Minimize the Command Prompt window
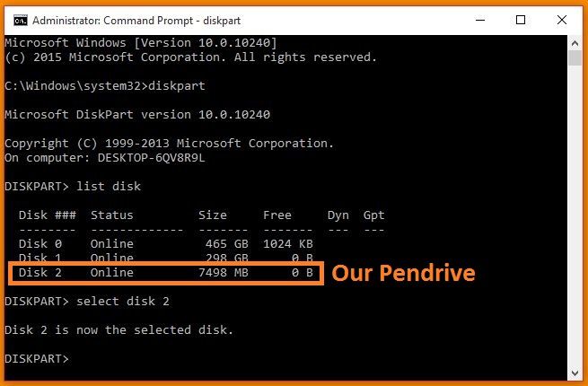 coord(479,20)
